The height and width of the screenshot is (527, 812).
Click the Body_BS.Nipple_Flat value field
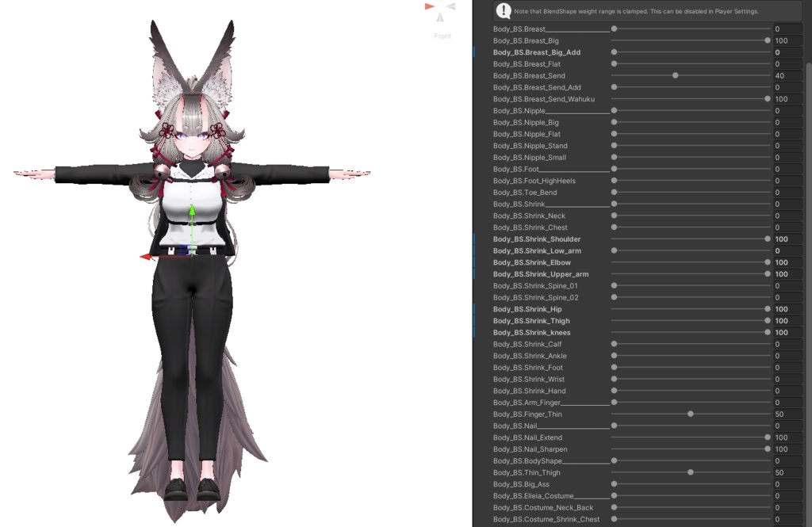[787, 134]
